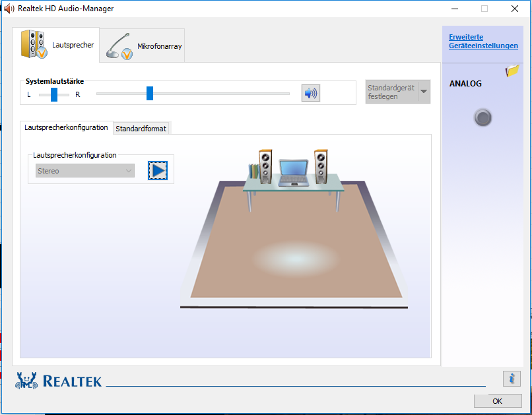
Task: Click the speaker icon in title bar
Action: [x=9, y=9]
